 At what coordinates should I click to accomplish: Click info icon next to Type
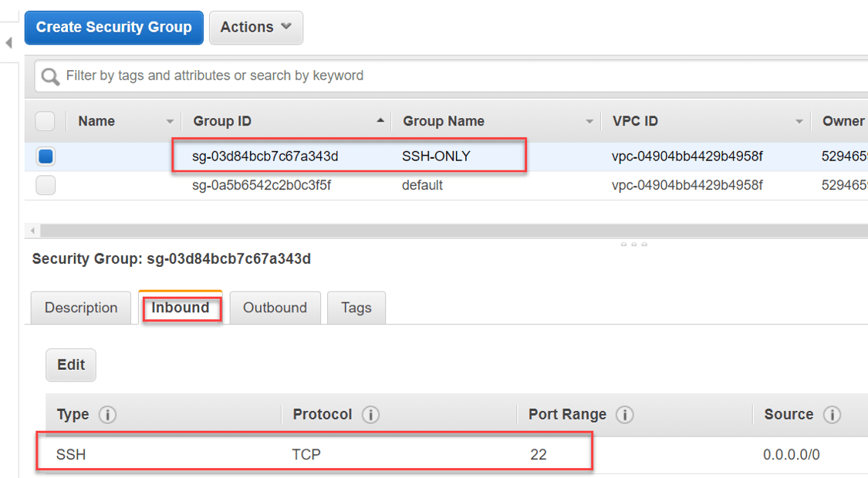108,415
